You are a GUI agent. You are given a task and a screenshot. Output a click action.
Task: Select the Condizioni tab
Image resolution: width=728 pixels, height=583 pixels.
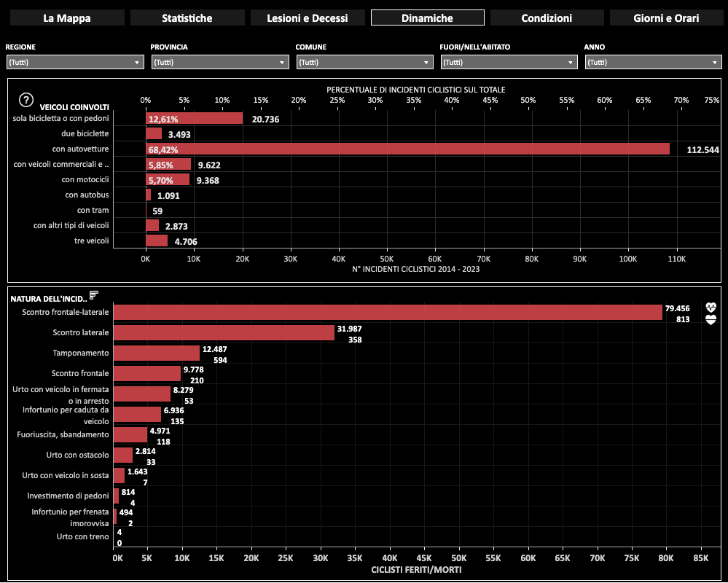pos(547,17)
